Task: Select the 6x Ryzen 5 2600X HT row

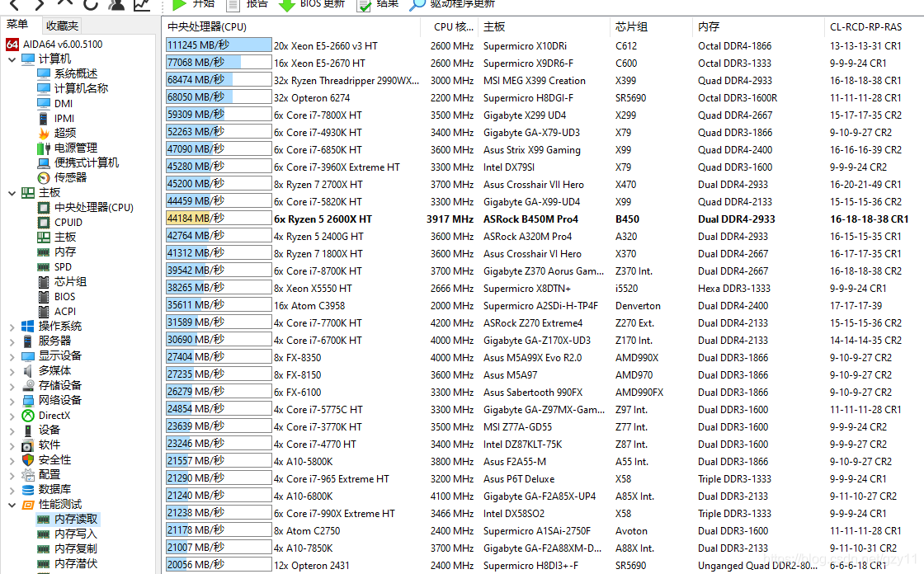Action: coord(323,219)
